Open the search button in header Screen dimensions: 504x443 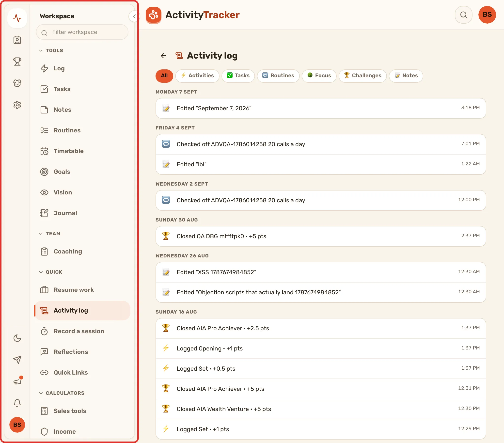464,15
